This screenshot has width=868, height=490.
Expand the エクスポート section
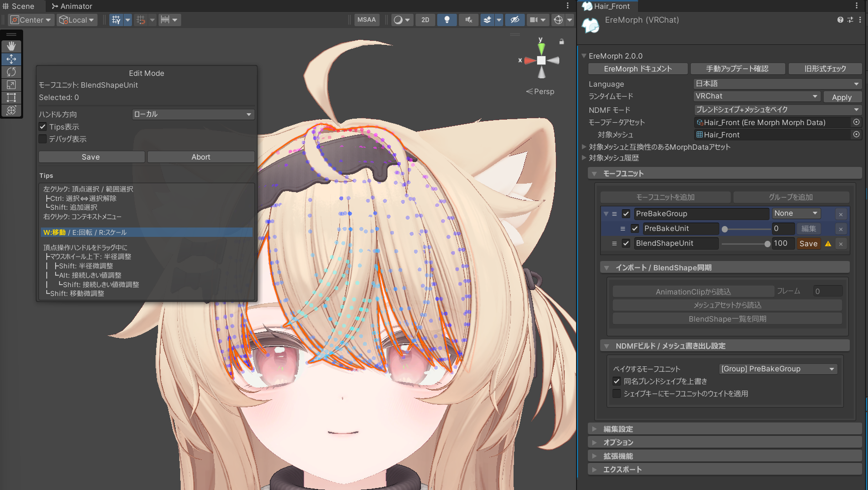click(x=725, y=469)
